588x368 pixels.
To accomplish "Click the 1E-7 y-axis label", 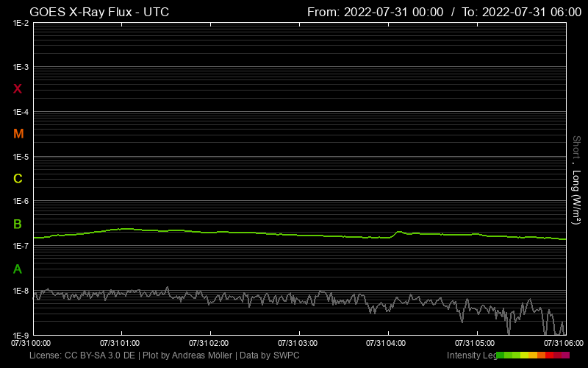I will coord(21,246).
